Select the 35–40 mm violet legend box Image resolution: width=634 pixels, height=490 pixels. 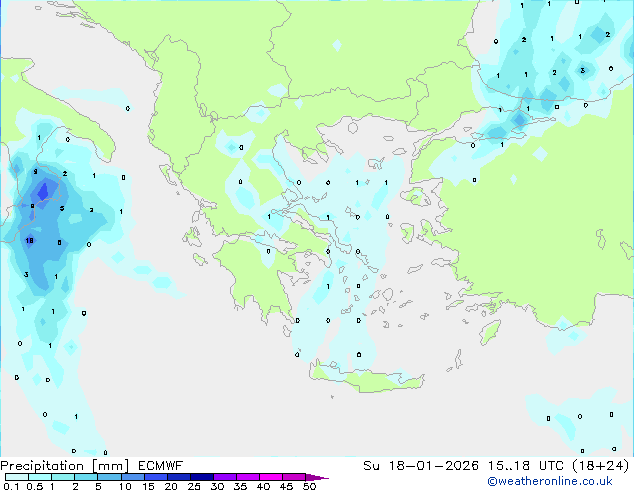click(247, 477)
